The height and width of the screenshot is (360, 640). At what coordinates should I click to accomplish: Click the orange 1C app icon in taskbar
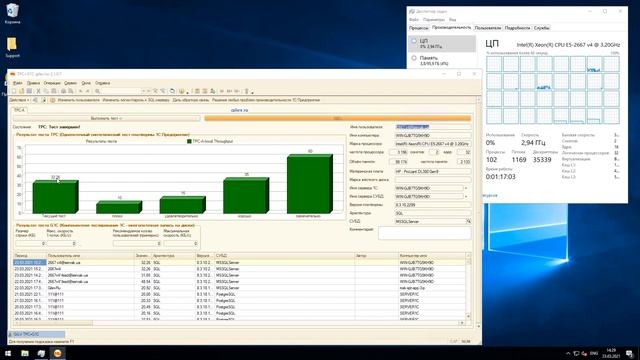coord(58,353)
